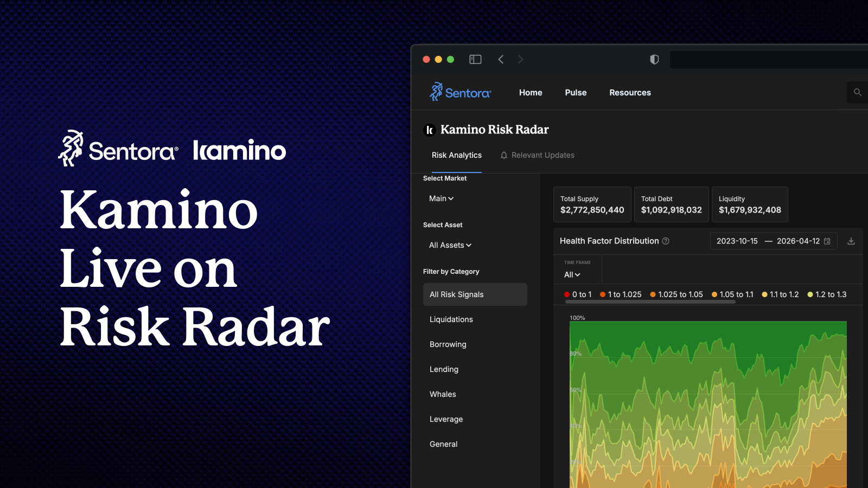Screen dimensions: 868x488
Task: Click the Liquidity card
Action: [750, 204]
